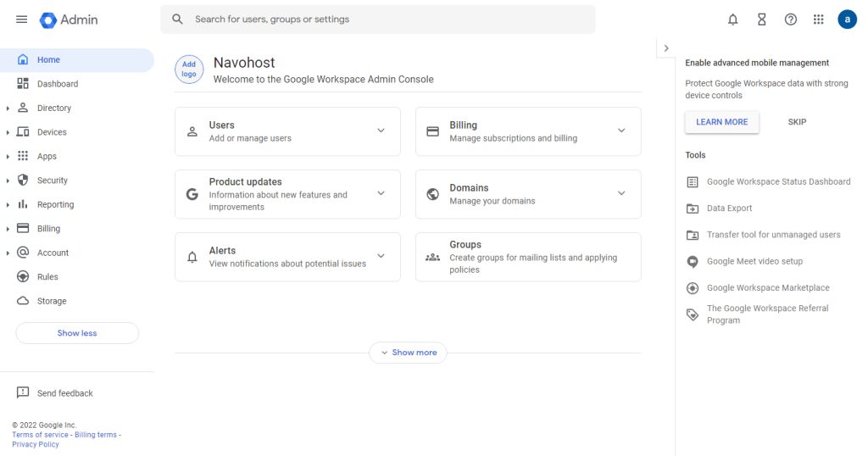Open notifications bell in top bar
Screen dimensions: 868x456
(x=732, y=20)
